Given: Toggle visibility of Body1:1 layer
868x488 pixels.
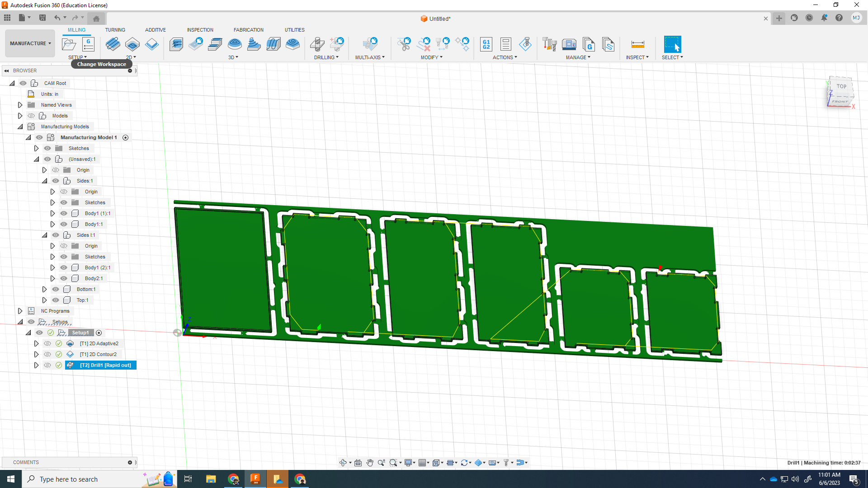Looking at the screenshot, I should tap(64, 224).
